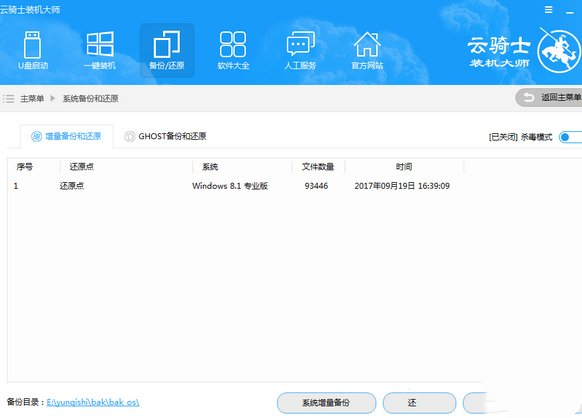Image resolution: width=582 pixels, height=418 pixels.
Task: Click the list icon next to 主菜单
Action: click(x=8, y=98)
